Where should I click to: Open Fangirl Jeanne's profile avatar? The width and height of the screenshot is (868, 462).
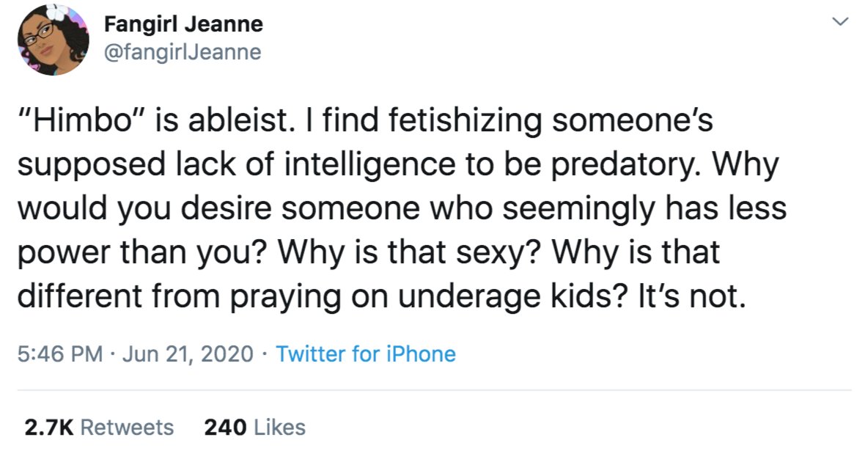(53, 40)
